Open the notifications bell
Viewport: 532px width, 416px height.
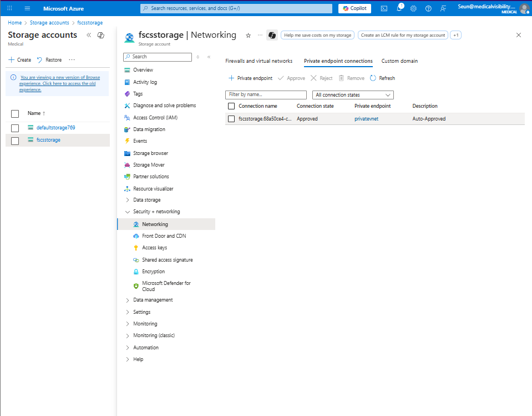(x=399, y=8)
